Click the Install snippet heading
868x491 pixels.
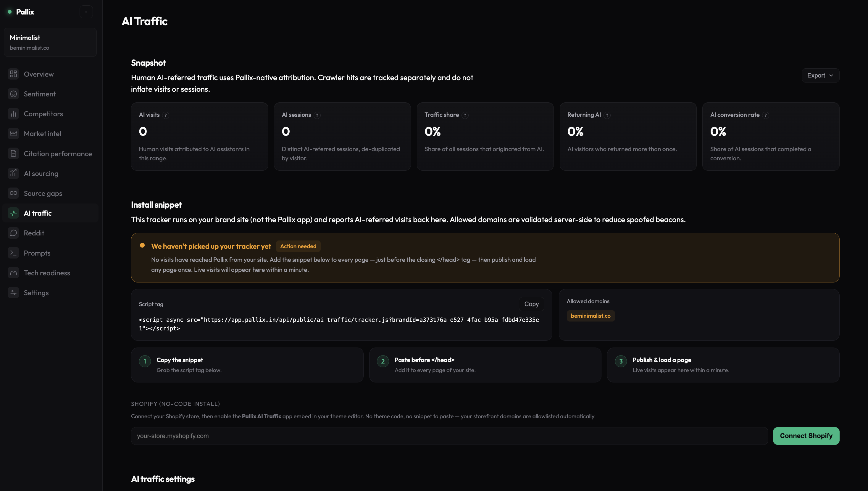(x=156, y=205)
